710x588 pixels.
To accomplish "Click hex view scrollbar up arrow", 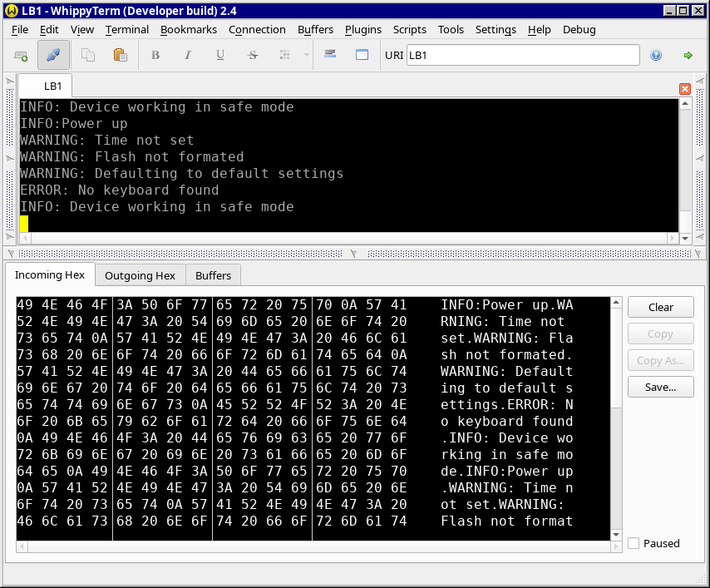I will click(616, 302).
